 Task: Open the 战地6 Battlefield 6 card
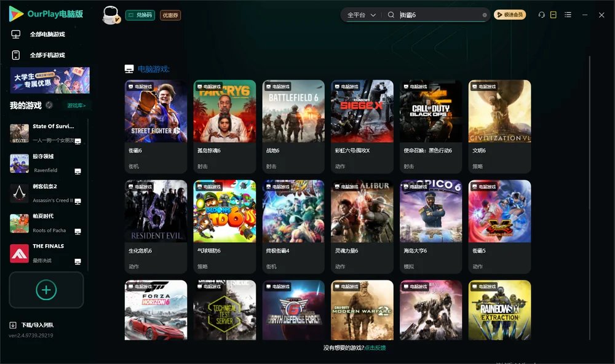click(x=293, y=127)
